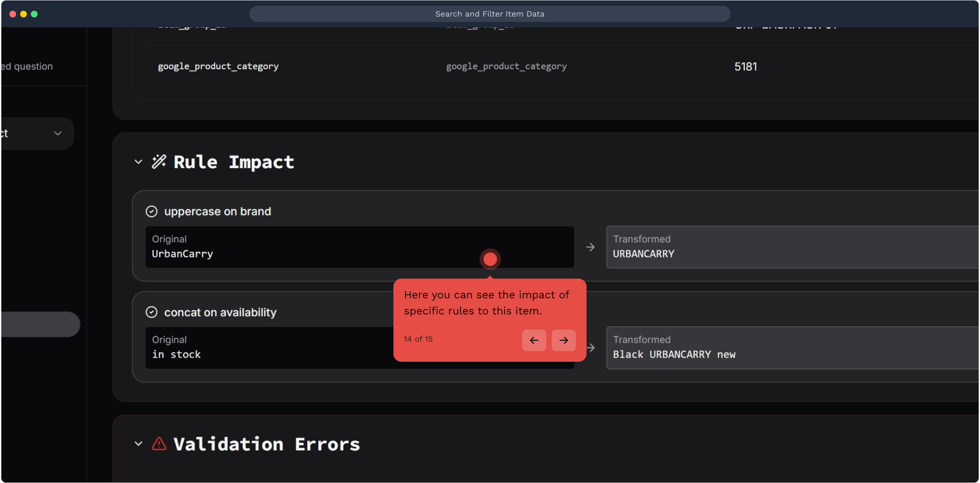980x483 pixels.
Task: Click the gray pill button in left sidebar
Action: [x=40, y=324]
